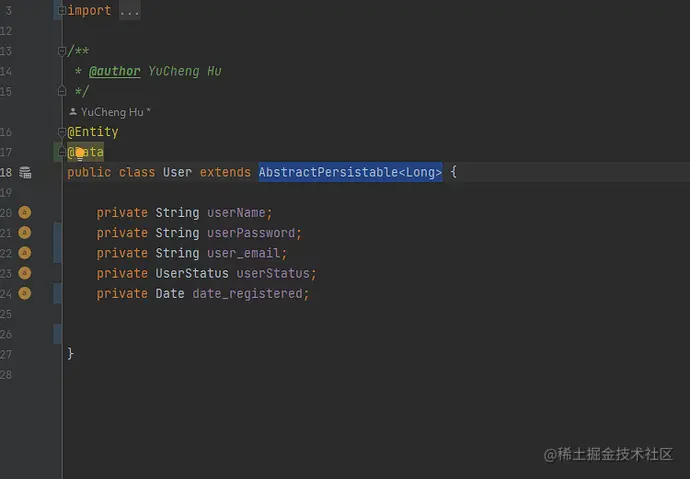The width and height of the screenshot is (690, 479).
Task: Collapse the annotation fold at @Entity
Action: tap(62, 132)
